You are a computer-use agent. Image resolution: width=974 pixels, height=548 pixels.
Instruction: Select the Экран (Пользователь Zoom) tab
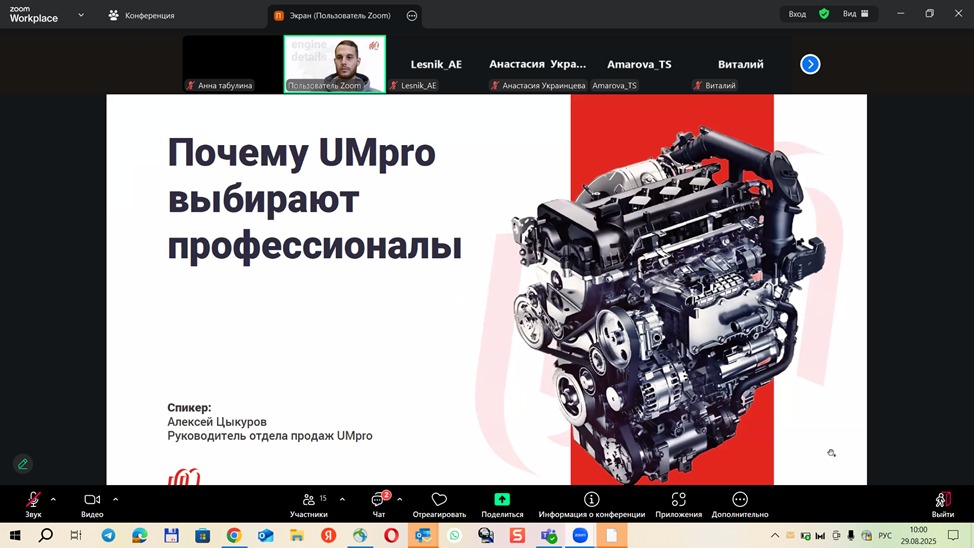click(339, 16)
